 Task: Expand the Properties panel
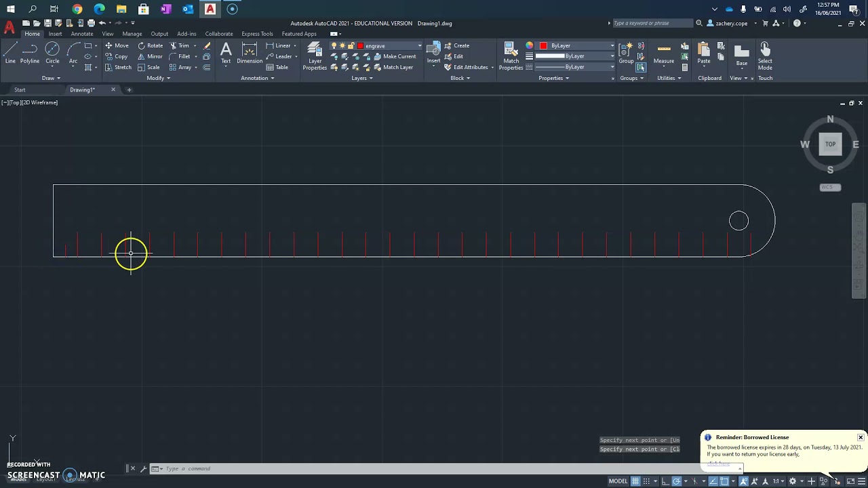[554, 78]
